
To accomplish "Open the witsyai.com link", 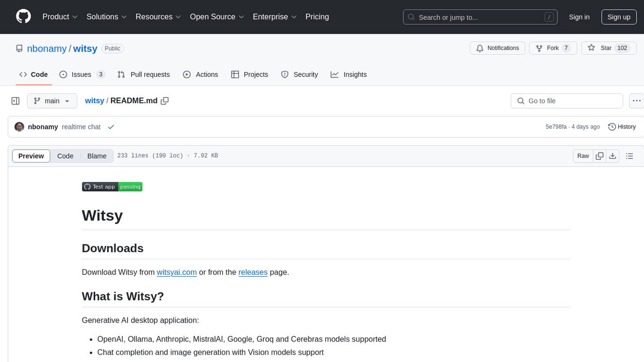I will click(x=177, y=272).
